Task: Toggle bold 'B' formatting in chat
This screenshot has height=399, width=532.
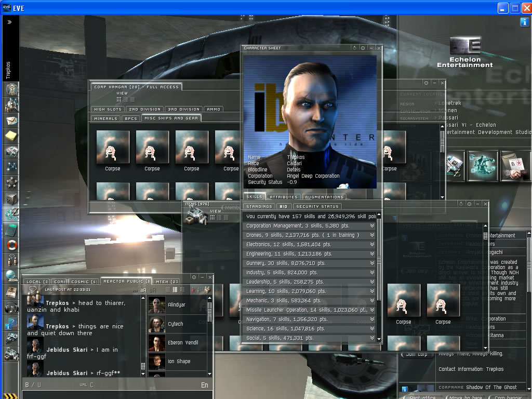Action: pyautogui.click(x=27, y=385)
